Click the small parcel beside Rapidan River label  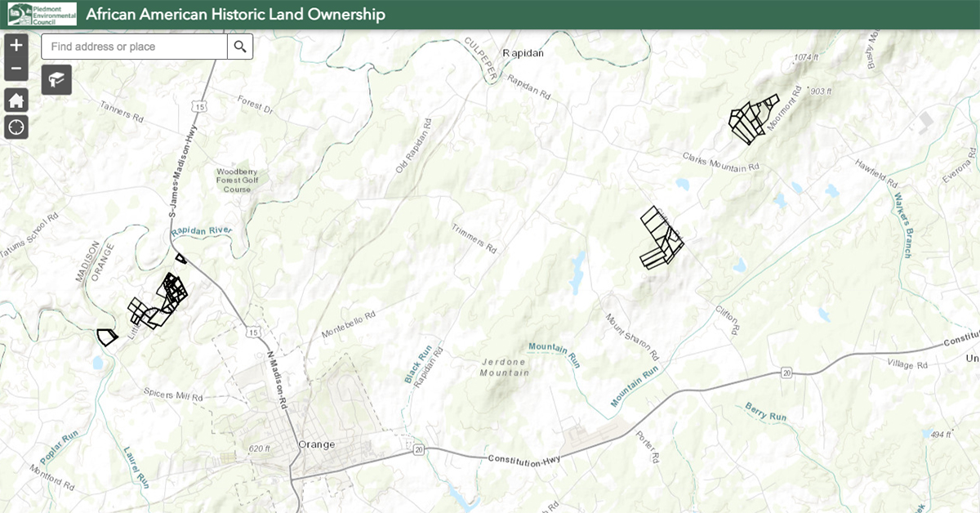[180, 259]
